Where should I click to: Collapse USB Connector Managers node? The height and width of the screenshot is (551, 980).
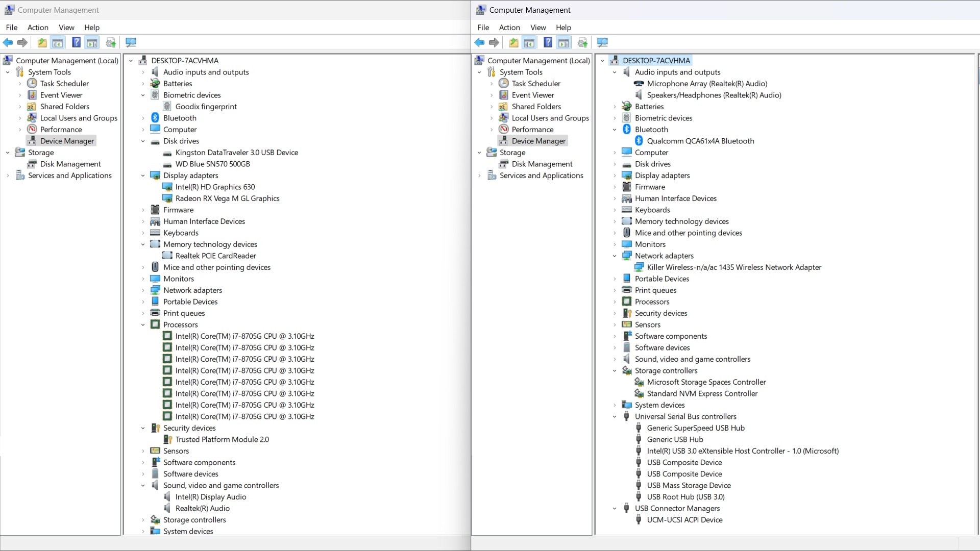pos(615,509)
